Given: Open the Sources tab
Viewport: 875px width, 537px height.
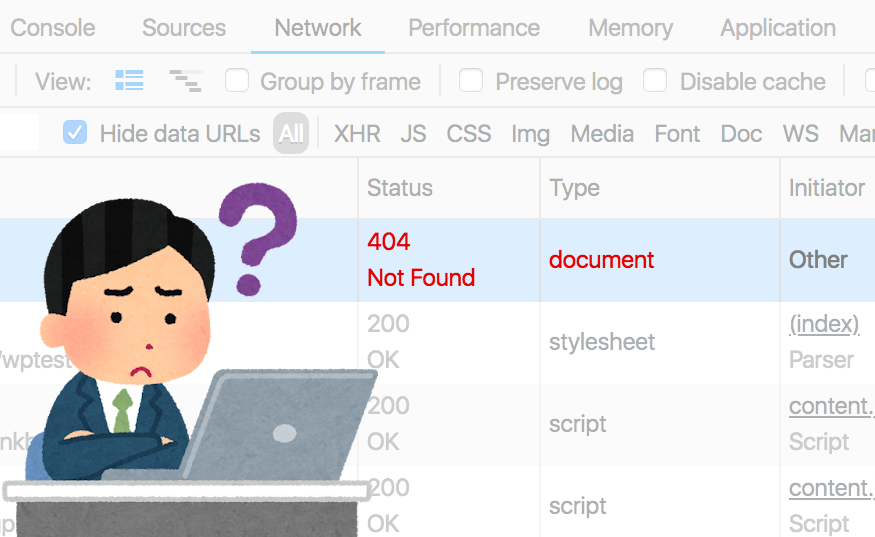Looking at the screenshot, I should pyautogui.click(x=184, y=28).
